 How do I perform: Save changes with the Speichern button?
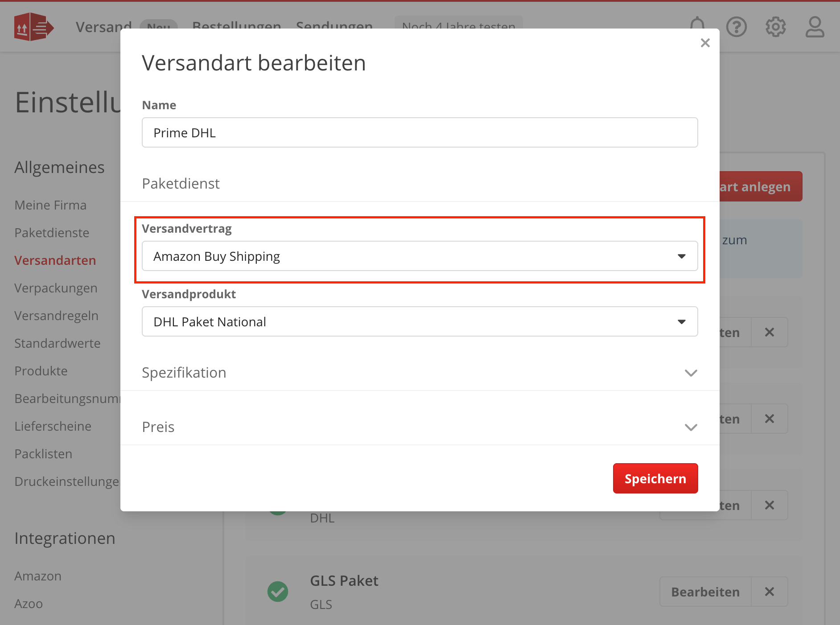655,478
